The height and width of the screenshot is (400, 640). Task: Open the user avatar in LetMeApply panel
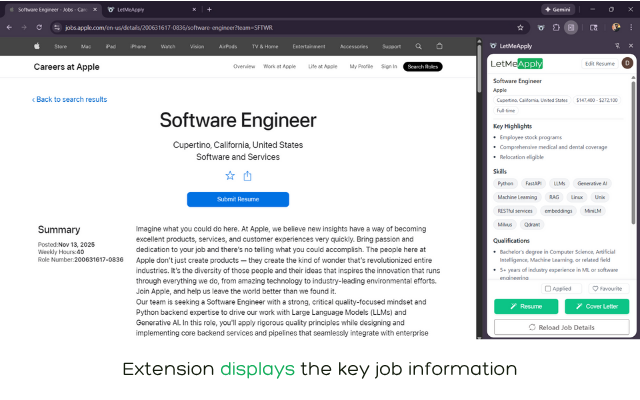(627, 63)
